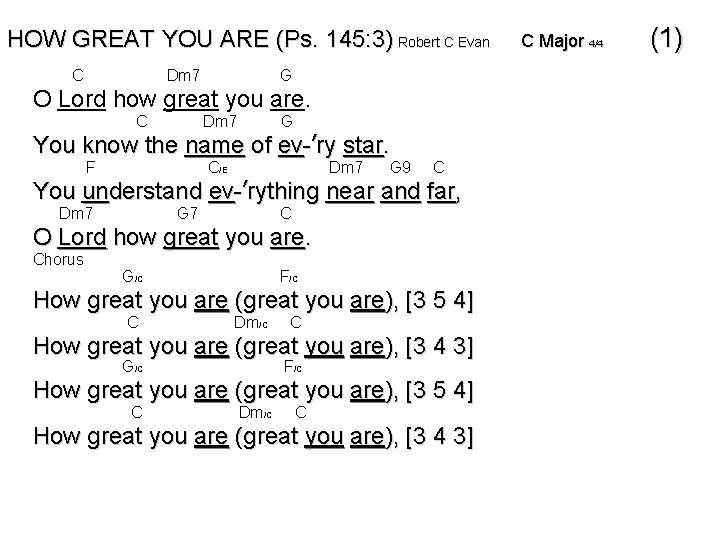
Task: Click the underlined word 'near'
Action: click(351, 191)
